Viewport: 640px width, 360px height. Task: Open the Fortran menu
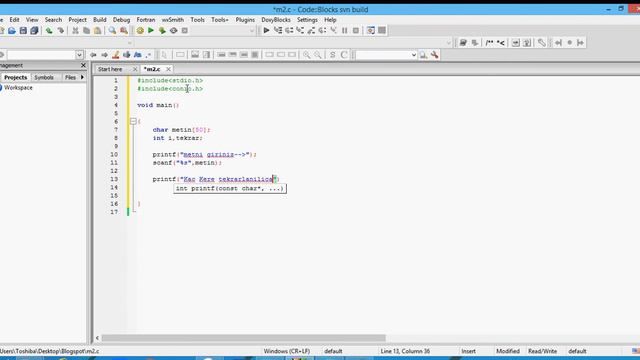click(146, 20)
